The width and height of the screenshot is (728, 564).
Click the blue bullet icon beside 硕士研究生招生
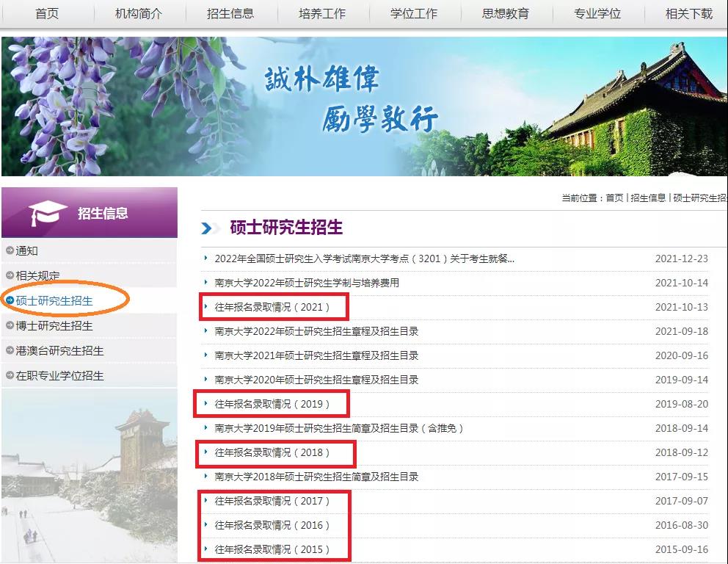tap(10, 300)
